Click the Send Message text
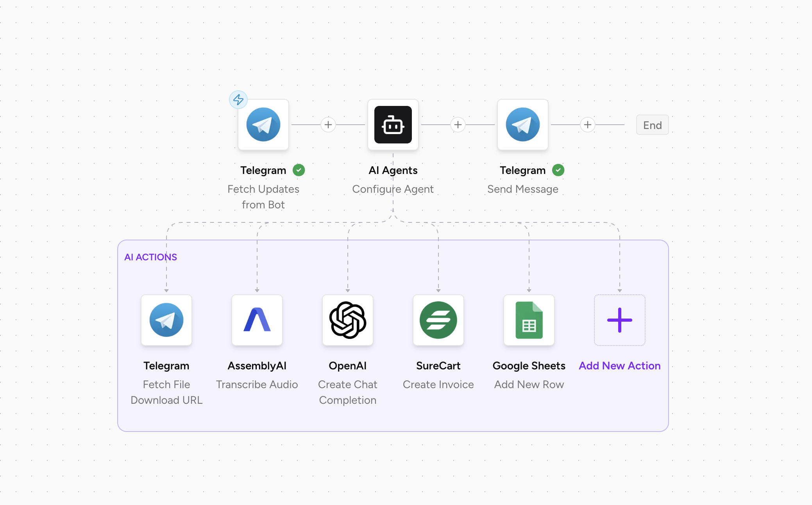Image resolution: width=812 pixels, height=505 pixels. tap(523, 189)
